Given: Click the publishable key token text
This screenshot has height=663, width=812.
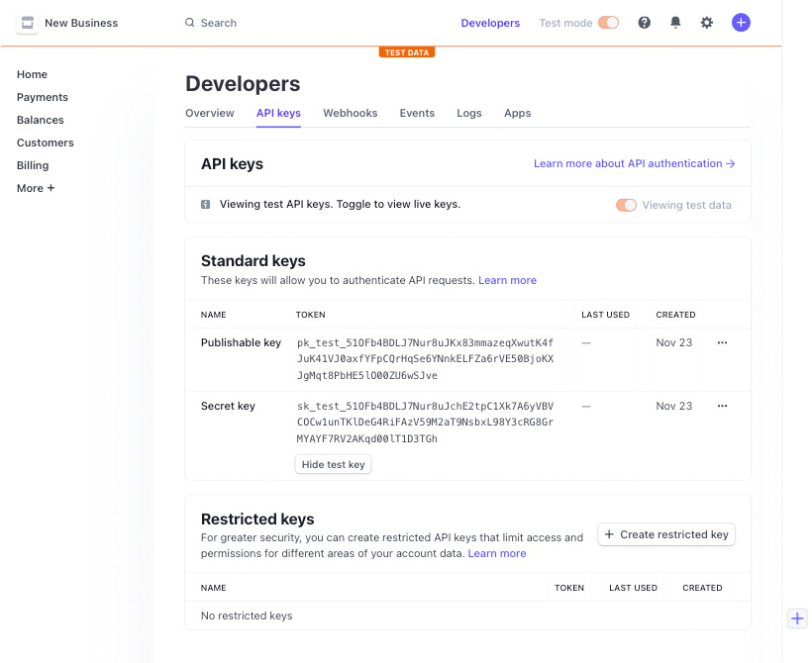Looking at the screenshot, I should tap(425, 358).
